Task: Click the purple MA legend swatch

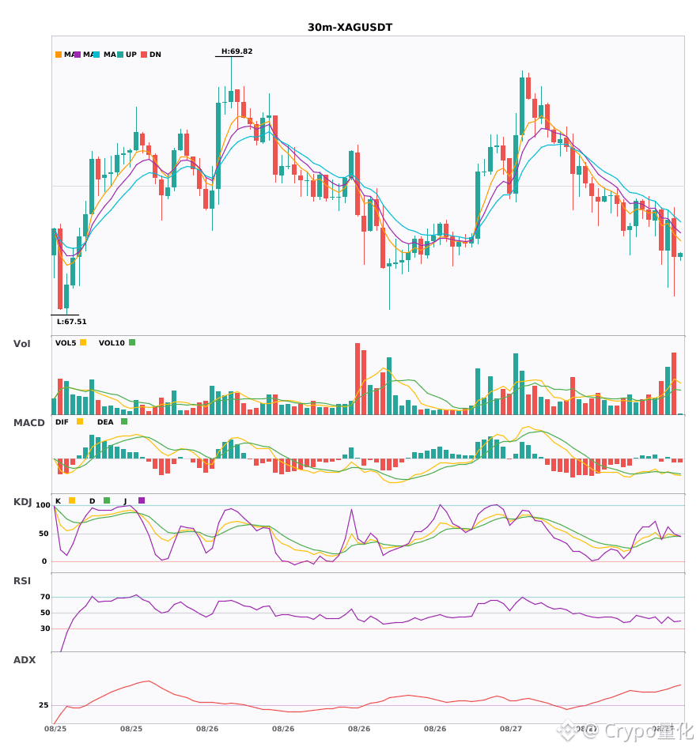Action: click(78, 55)
